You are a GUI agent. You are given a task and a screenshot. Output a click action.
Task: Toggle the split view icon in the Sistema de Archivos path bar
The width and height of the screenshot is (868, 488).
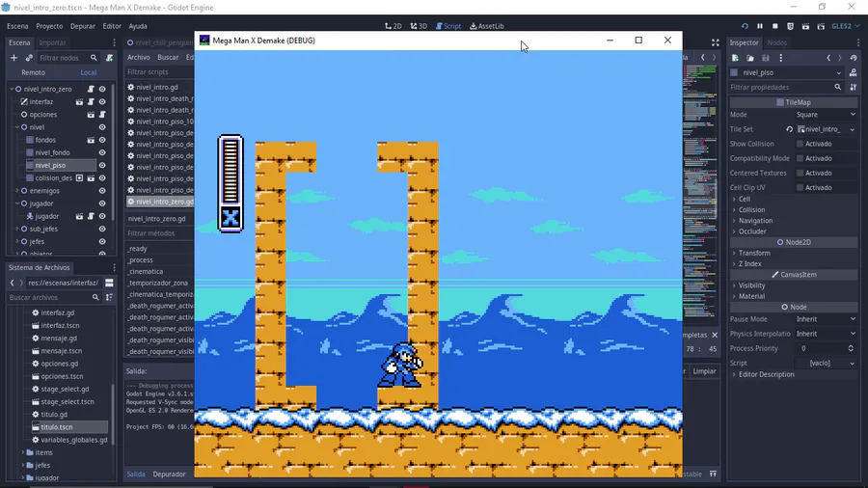click(109, 283)
